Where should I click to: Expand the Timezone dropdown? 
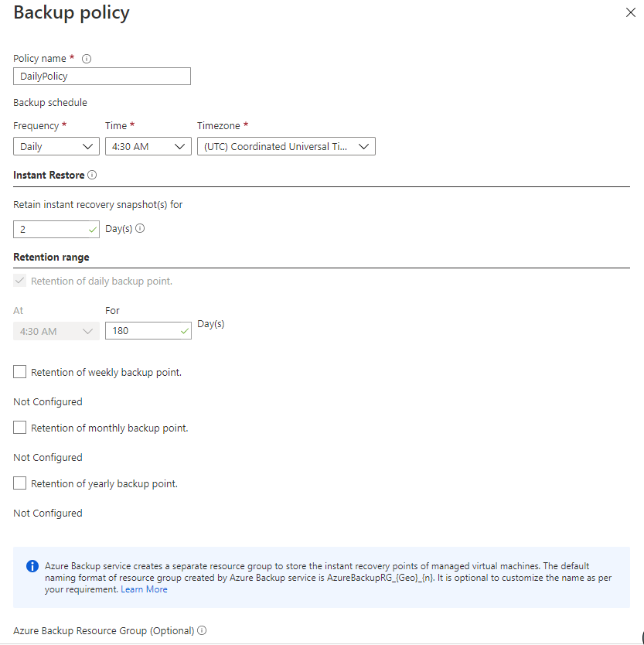click(286, 146)
